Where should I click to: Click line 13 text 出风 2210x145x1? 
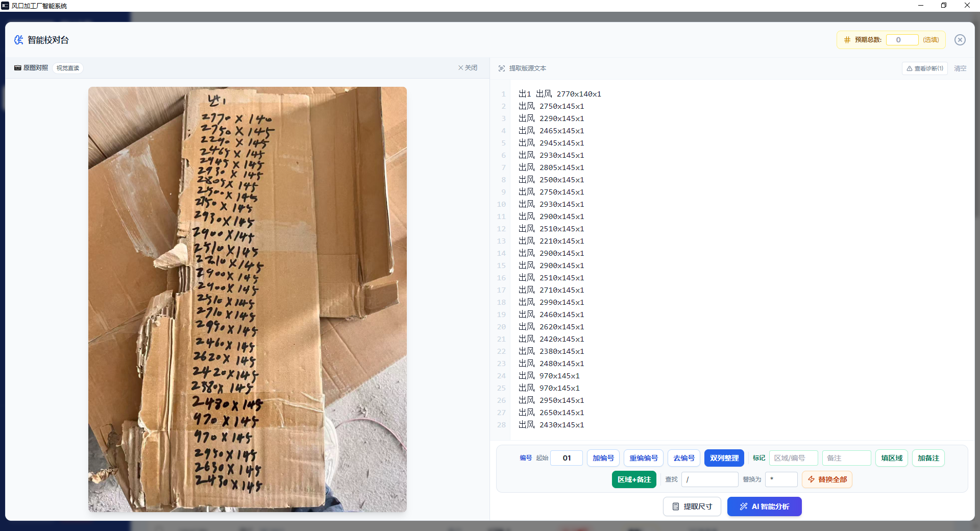pos(551,241)
